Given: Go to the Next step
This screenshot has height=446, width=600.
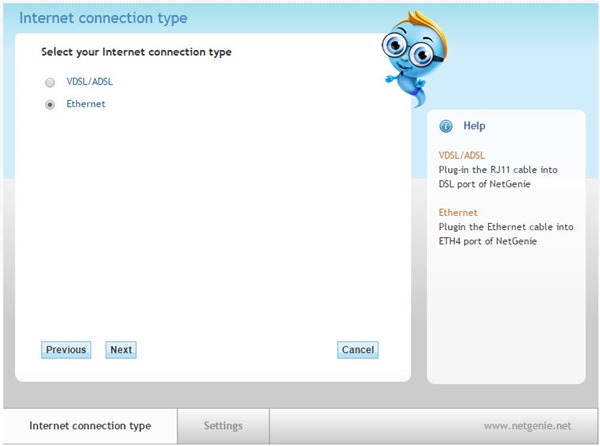Looking at the screenshot, I should point(121,350).
